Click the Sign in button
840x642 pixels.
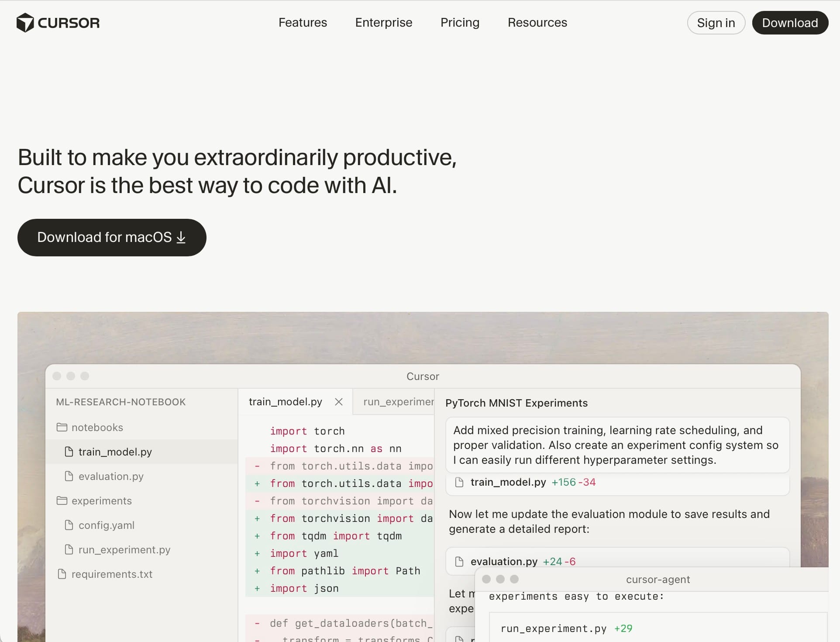click(716, 23)
